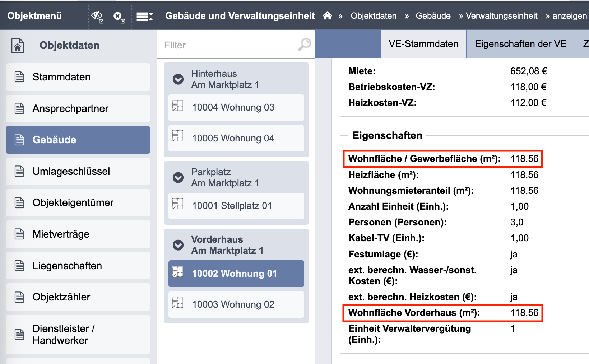Viewport: 589px width, 364px height.
Task: Click floor plan icon of 10002 Wohnung 01
Action: click(178, 272)
